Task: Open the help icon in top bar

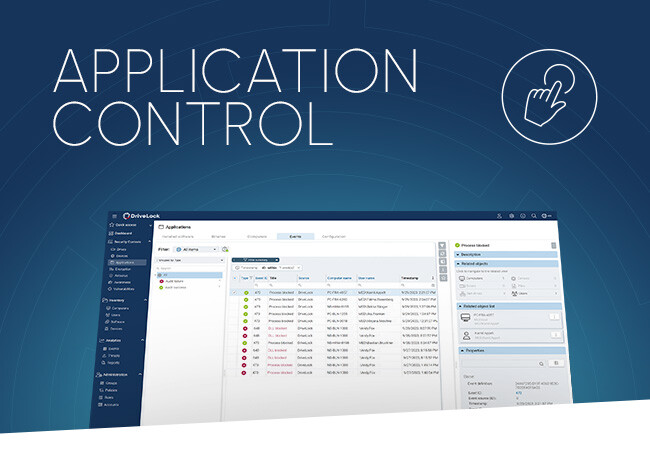Action: [x=523, y=216]
